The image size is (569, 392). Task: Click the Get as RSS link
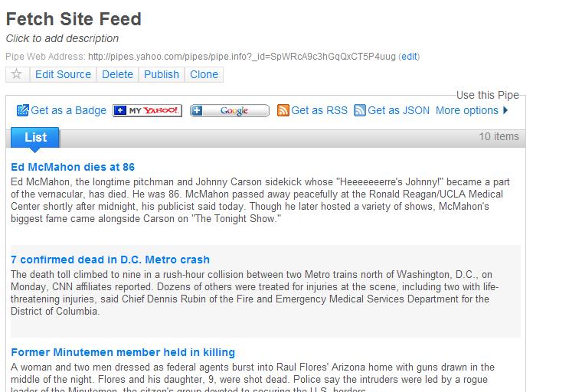tap(319, 110)
